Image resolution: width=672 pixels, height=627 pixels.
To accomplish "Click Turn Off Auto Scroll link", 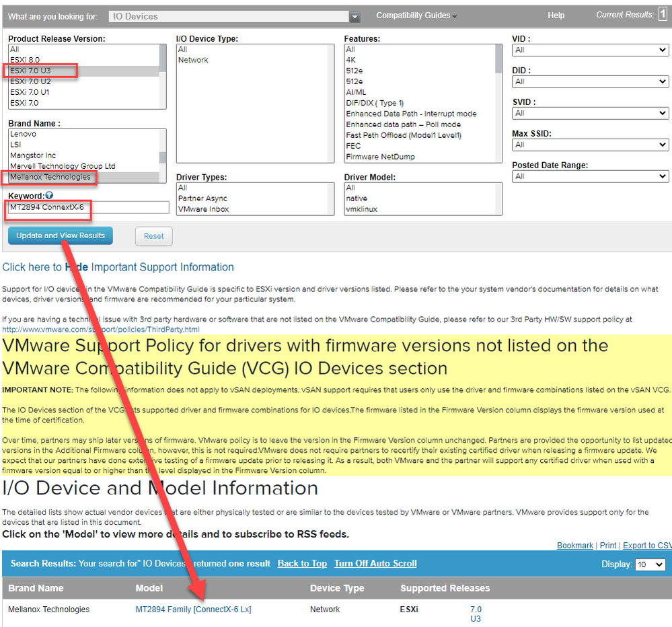I will (x=375, y=563).
